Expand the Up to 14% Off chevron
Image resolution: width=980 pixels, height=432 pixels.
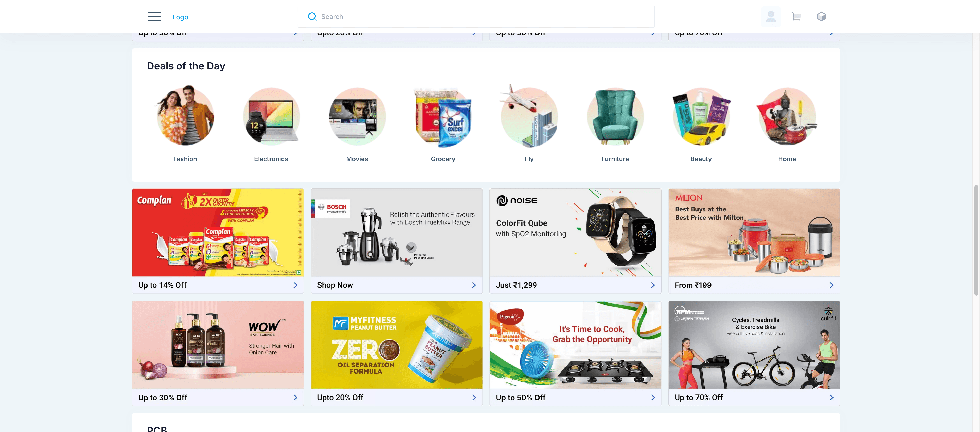pyautogui.click(x=295, y=285)
